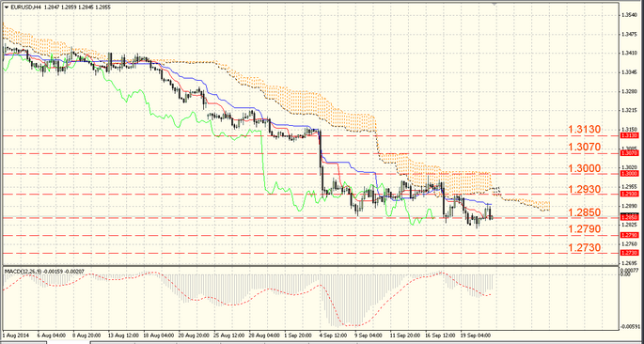Click the large orange 1.2850 level label

585,212
